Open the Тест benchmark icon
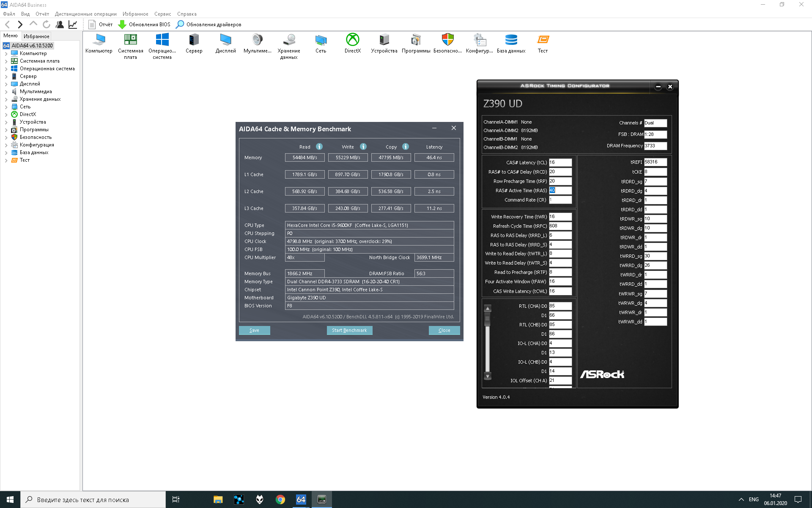Viewport: 812px width, 508px height. pos(543,40)
